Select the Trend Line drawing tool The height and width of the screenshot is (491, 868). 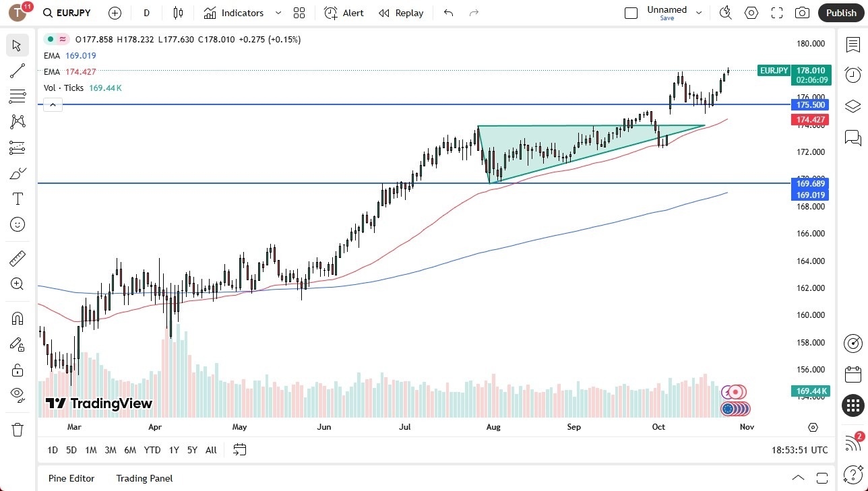(17, 71)
